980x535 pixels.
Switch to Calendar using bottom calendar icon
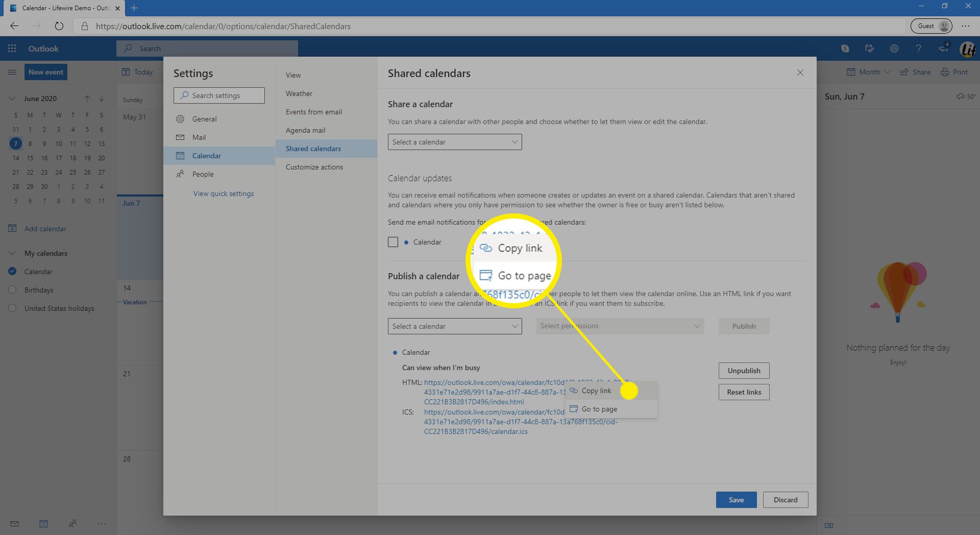coord(43,523)
